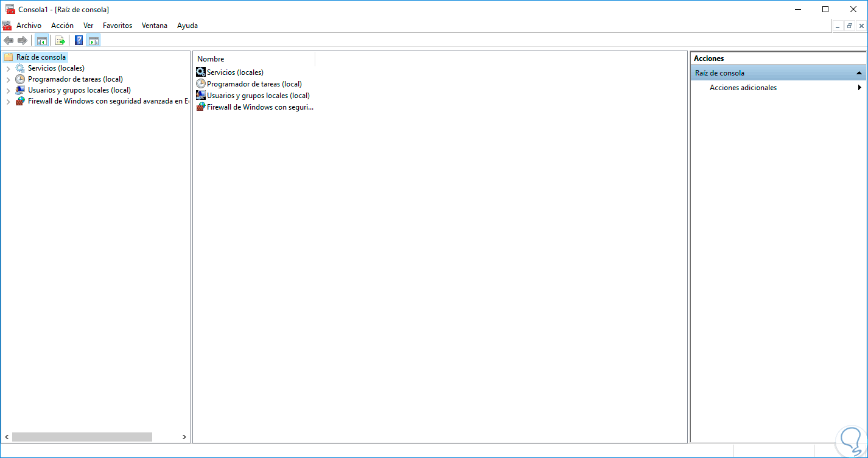Click the horizontal scrollbar thumb under the tree

82,437
